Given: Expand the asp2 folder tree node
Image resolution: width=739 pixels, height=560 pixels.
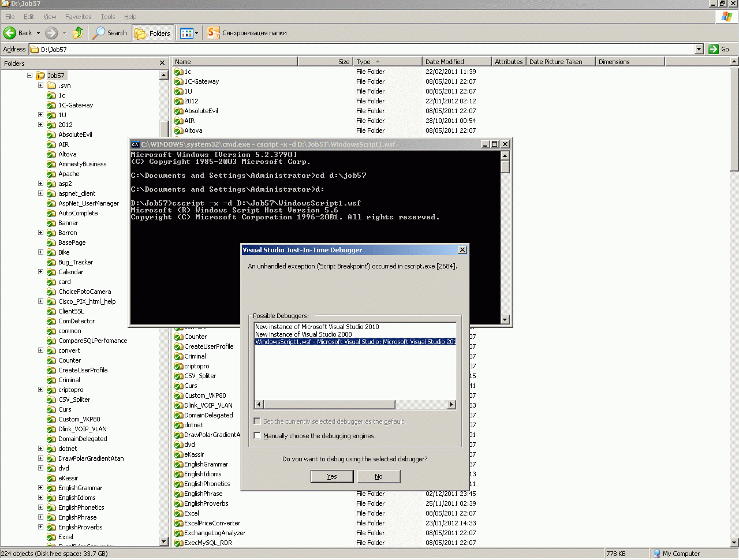Looking at the screenshot, I should [40, 184].
